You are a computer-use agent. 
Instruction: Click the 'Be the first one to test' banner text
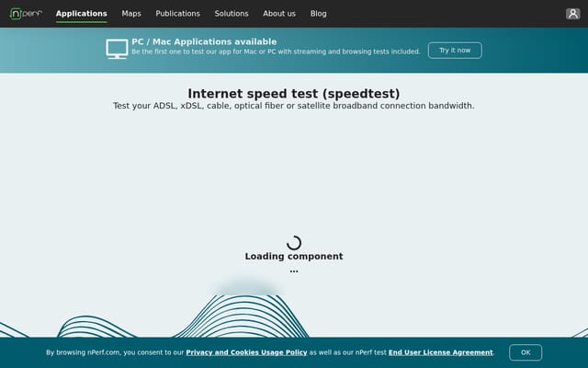pos(276,52)
